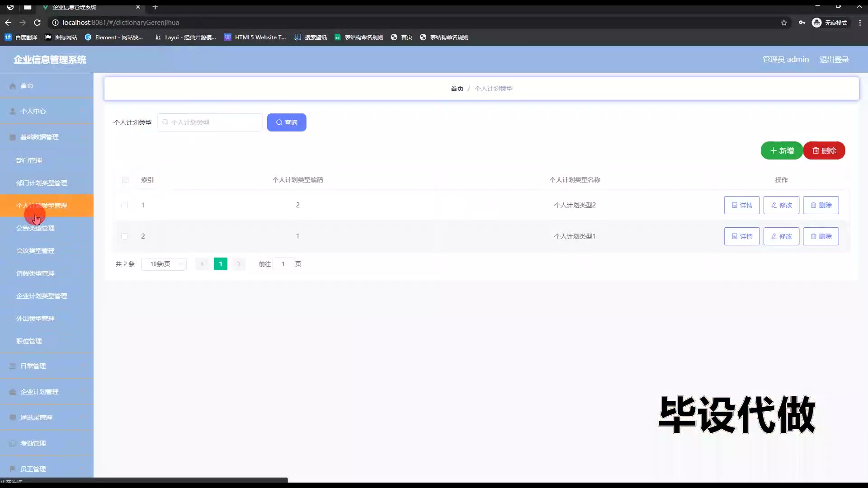Open the browser three-dot menu
868x488 pixels.
[x=860, y=23]
